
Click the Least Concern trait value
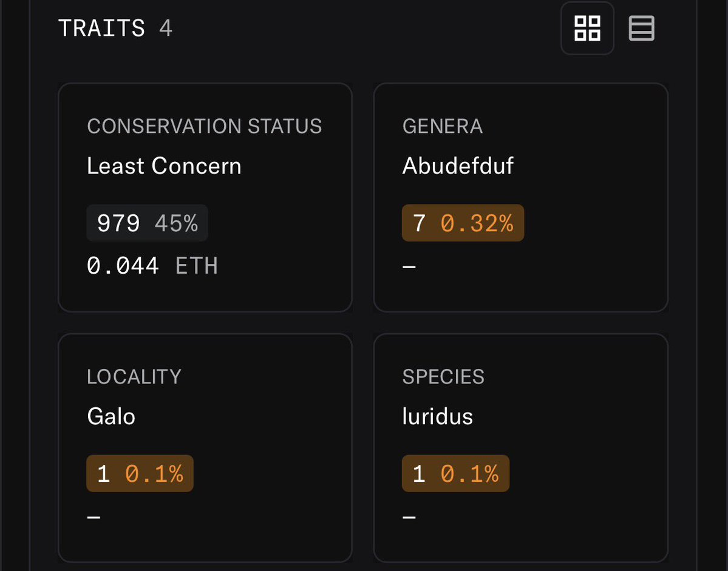tap(164, 166)
